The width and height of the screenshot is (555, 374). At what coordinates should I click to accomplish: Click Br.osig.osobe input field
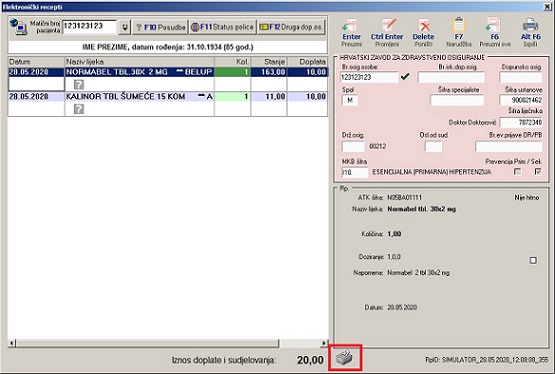click(x=369, y=77)
